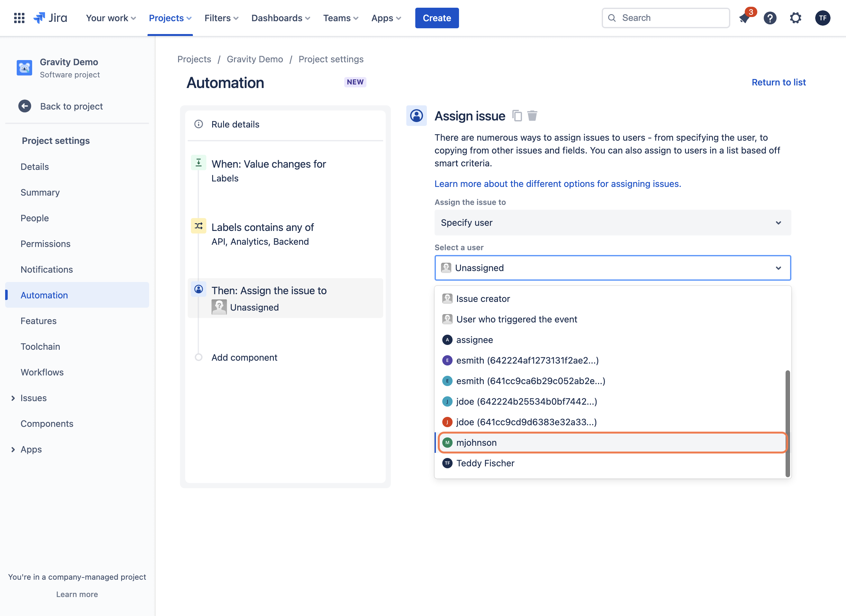Viewport: 846px width, 616px height.
Task: Open Learn more about assigning issues link
Action: [558, 184]
